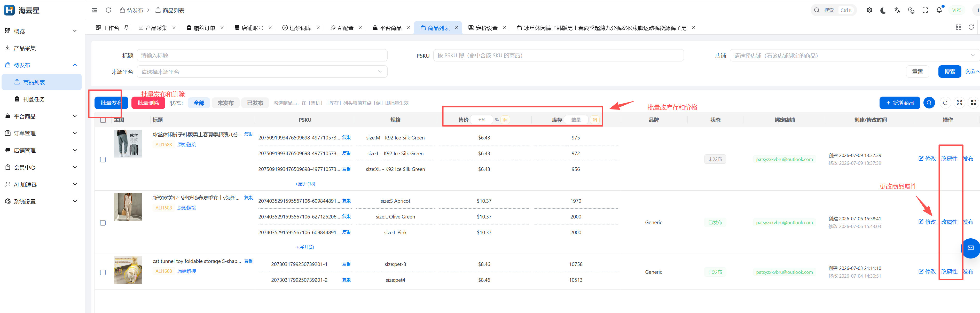980x313 pixels.
Task: Close the AI配置 tab
Action: coord(360,28)
